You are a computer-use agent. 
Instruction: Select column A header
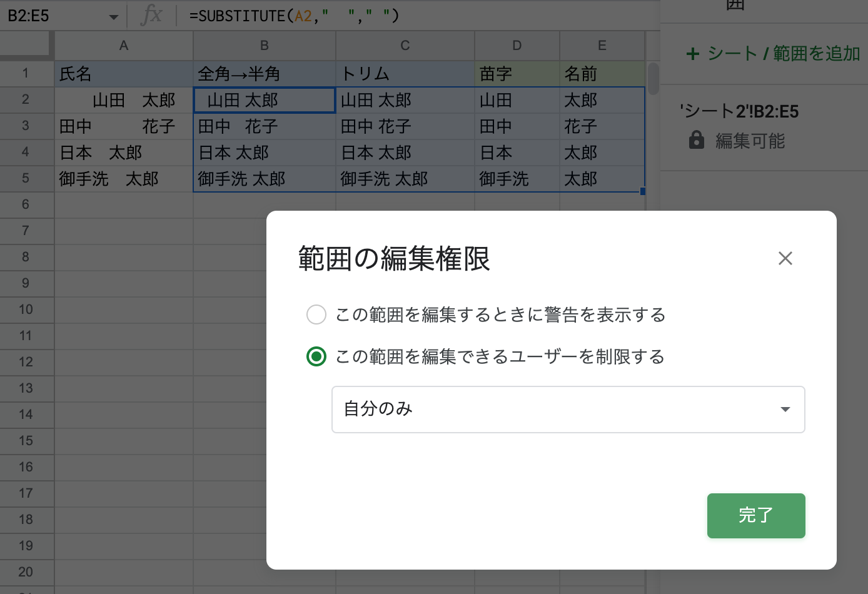[124, 46]
